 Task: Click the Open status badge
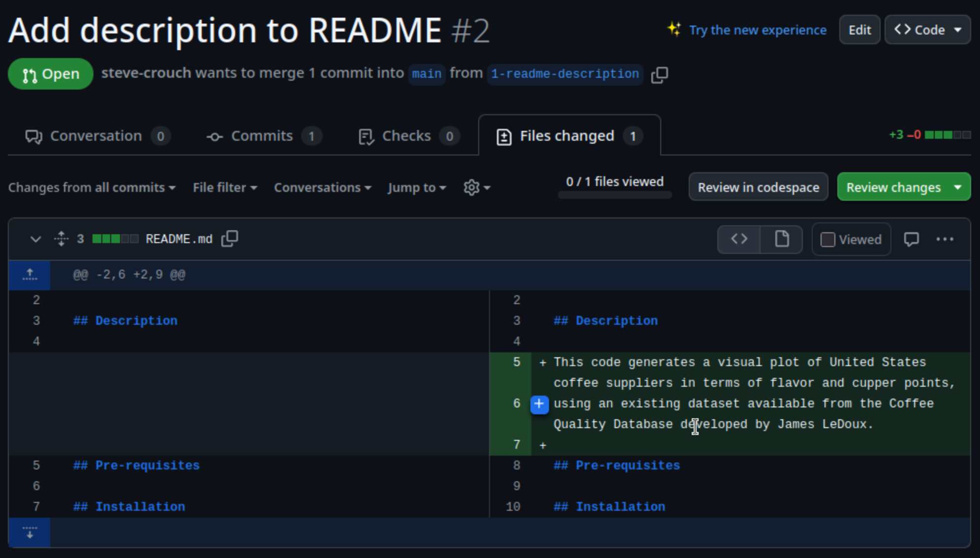[x=51, y=74]
